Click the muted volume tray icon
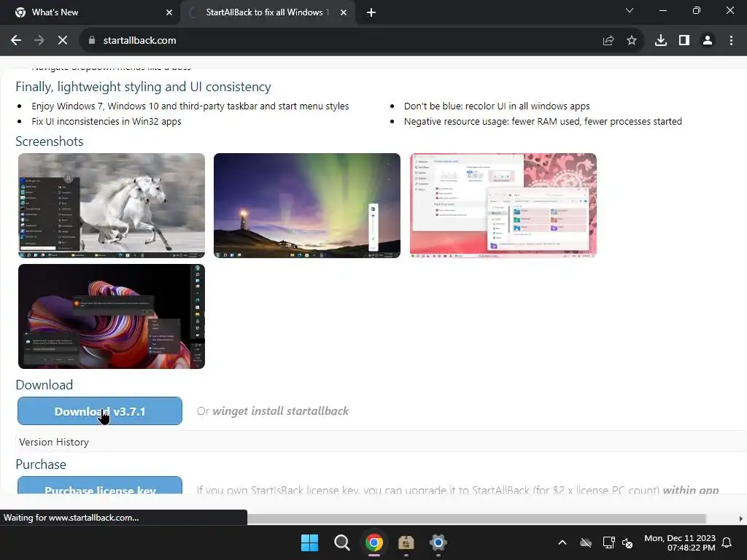The image size is (747, 560). click(x=627, y=542)
